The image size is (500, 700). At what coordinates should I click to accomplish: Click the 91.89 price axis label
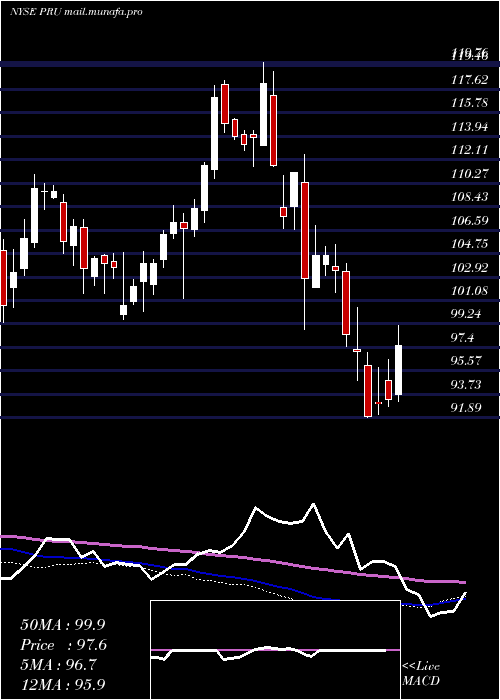tap(466, 408)
